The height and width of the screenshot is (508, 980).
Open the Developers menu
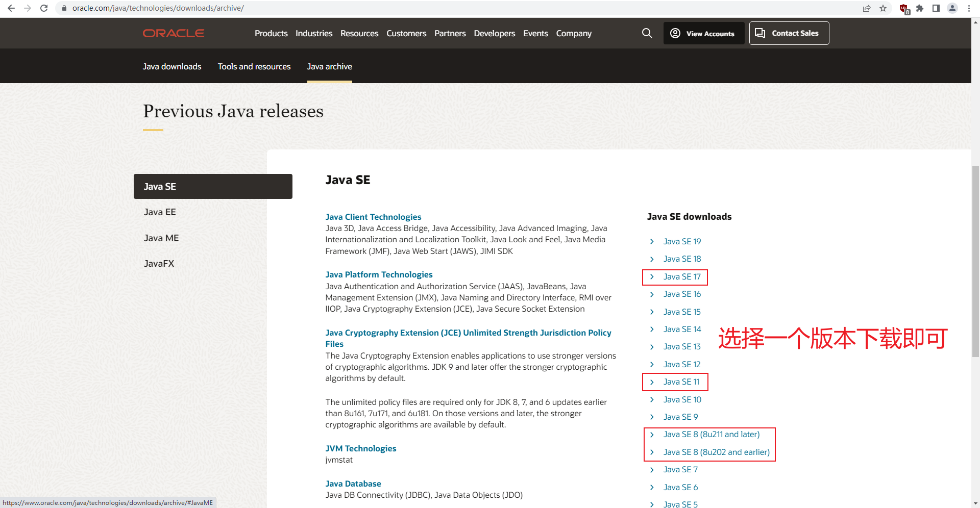pos(494,33)
